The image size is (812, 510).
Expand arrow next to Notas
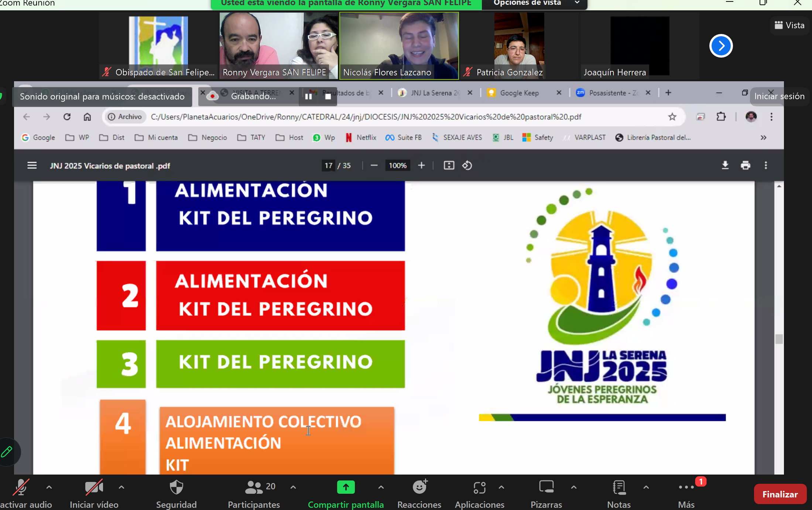point(646,487)
